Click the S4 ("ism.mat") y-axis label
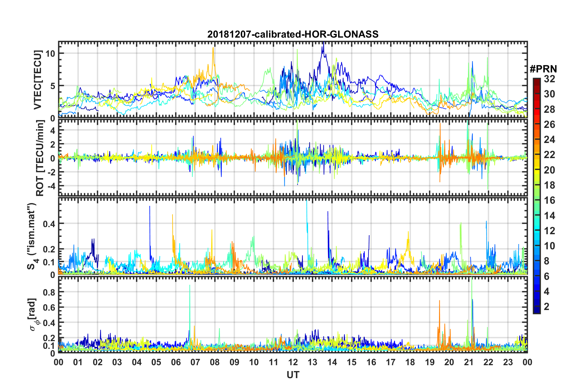The height and width of the screenshot is (392, 586). tap(32, 236)
